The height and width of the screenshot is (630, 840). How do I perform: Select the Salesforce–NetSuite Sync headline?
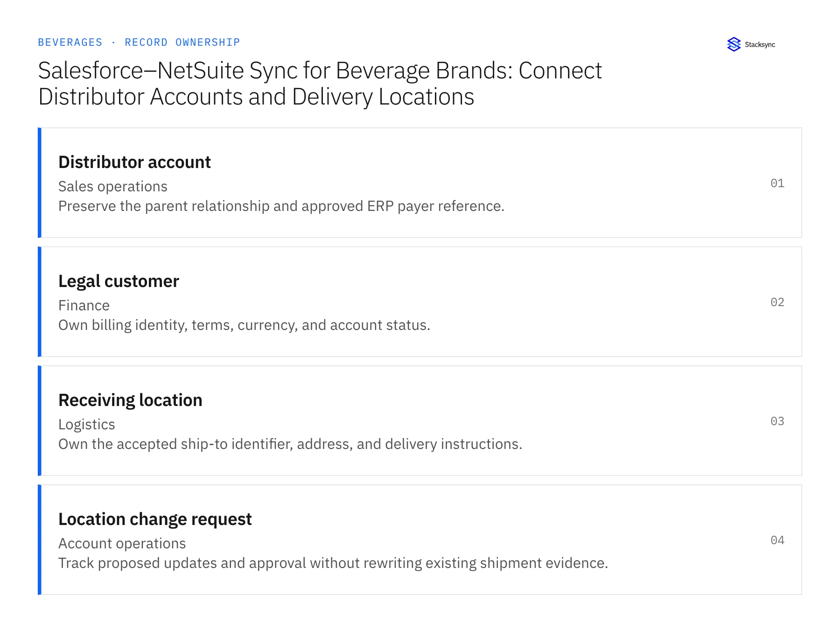pyautogui.click(x=320, y=84)
